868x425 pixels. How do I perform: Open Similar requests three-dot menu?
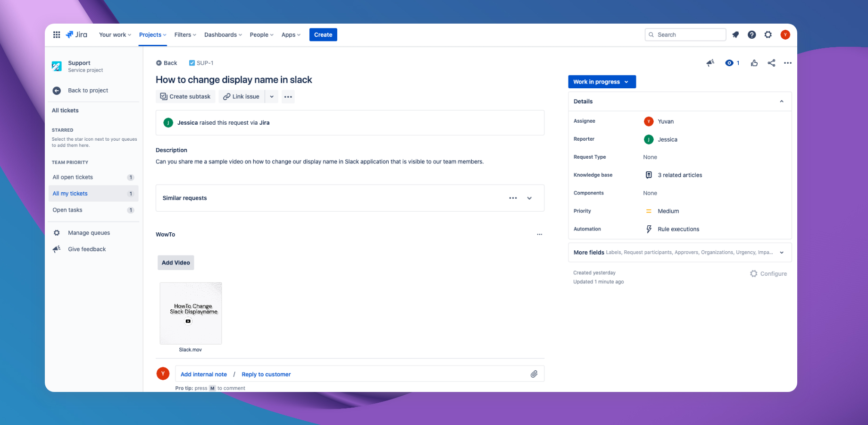513,198
